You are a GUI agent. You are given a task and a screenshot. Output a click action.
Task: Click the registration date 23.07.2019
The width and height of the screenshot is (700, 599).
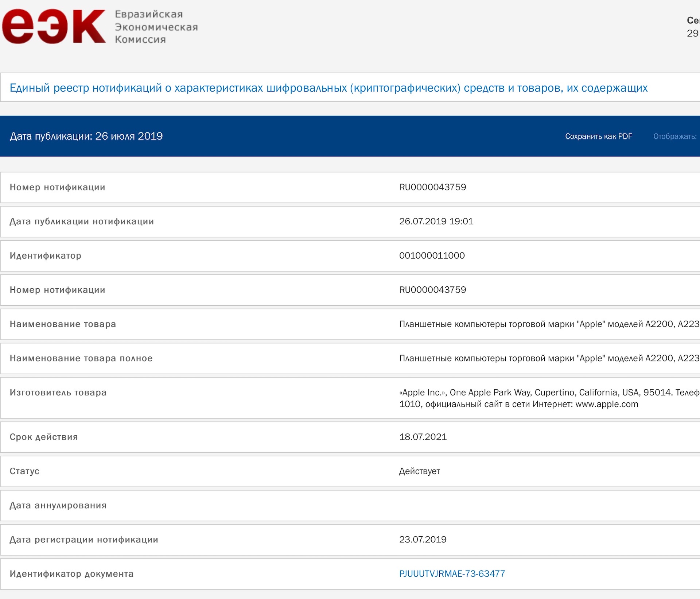423,540
